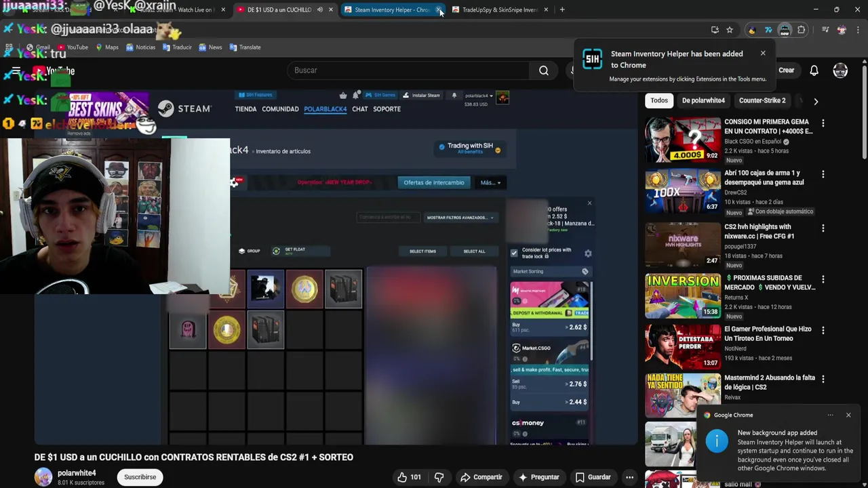868x488 pixels.
Task: Open options menu for PROXIMAS SUBIDAS DE MERCADO video
Action: 823,279
